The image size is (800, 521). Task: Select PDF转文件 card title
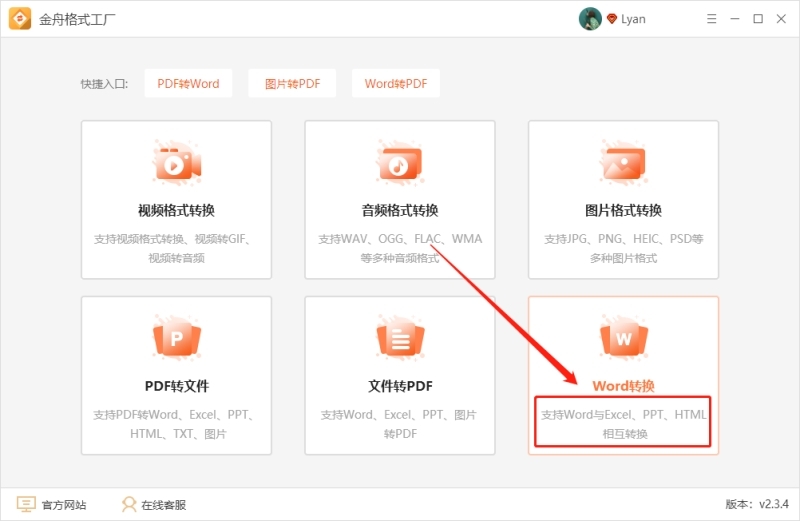(x=177, y=386)
